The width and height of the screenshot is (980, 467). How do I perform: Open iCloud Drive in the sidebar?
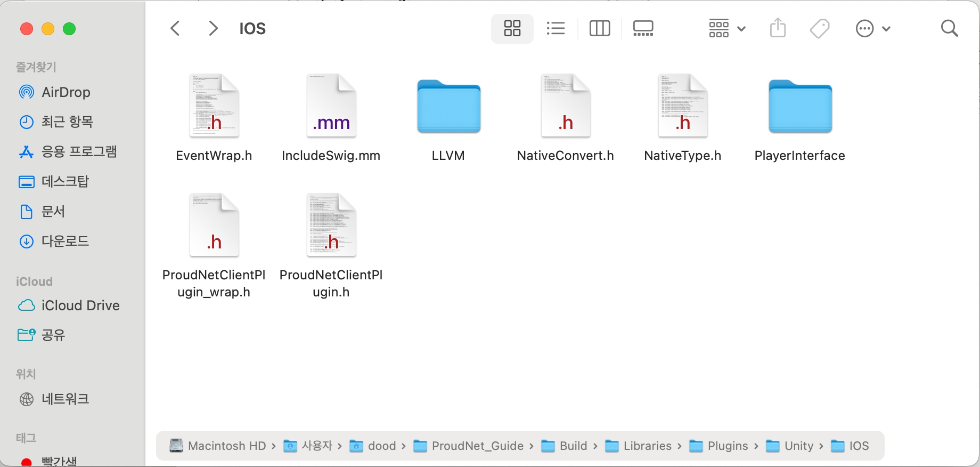(80, 305)
